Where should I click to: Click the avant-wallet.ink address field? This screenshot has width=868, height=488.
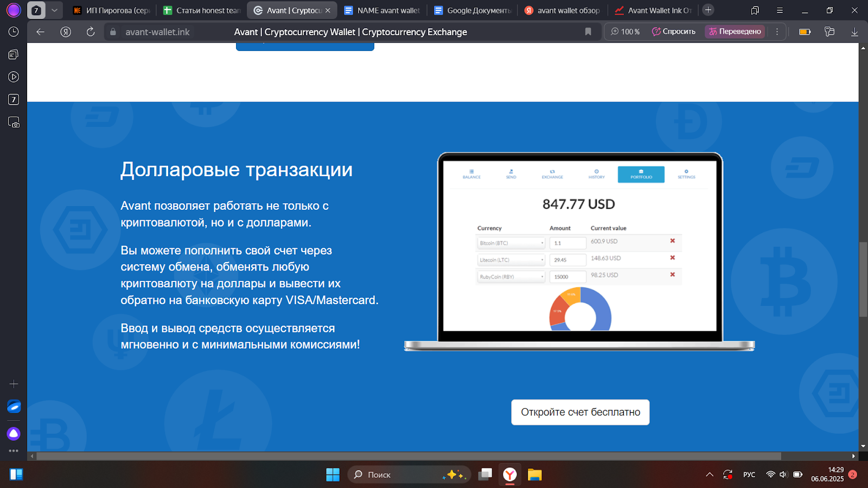point(157,32)
